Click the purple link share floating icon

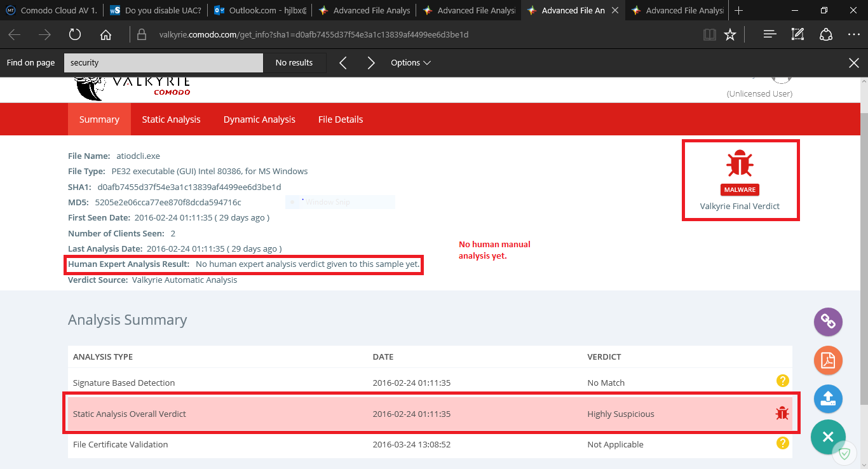[x=828, y=322]
